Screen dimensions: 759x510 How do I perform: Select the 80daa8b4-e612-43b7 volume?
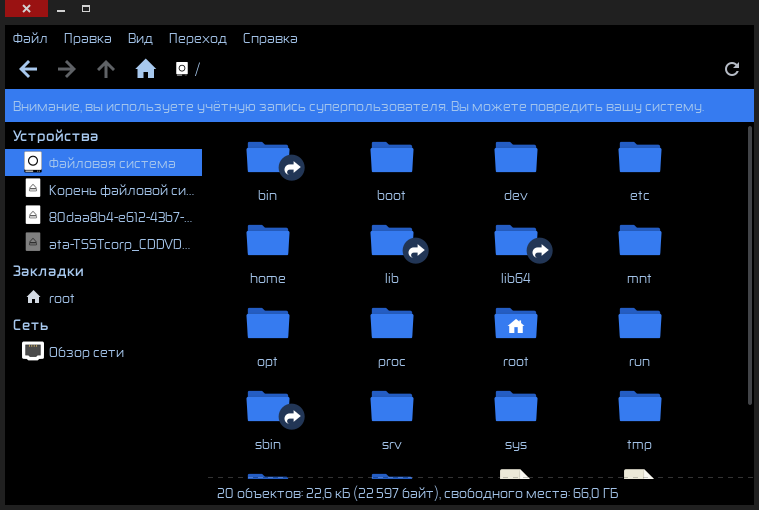pos(104,216)
